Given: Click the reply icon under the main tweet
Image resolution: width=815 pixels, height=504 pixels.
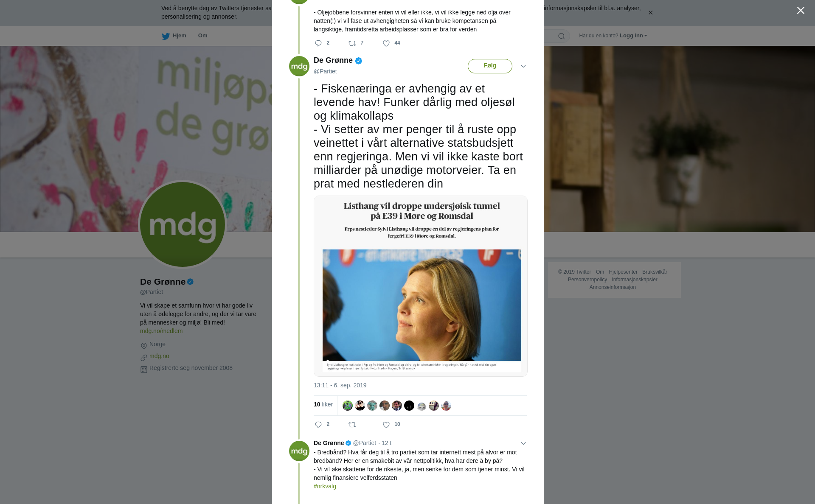Looking at the screenshot, I should pos(318,425).
